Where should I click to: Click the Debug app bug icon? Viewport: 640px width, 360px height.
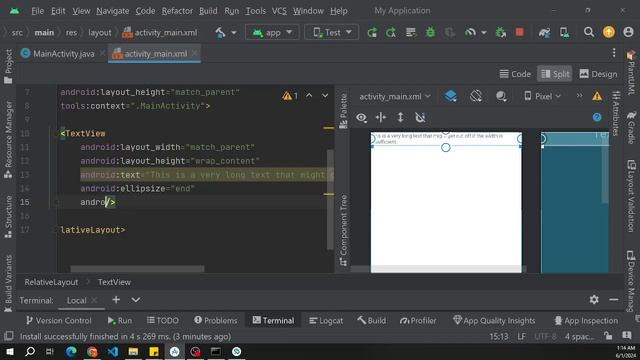click(430, 32)
